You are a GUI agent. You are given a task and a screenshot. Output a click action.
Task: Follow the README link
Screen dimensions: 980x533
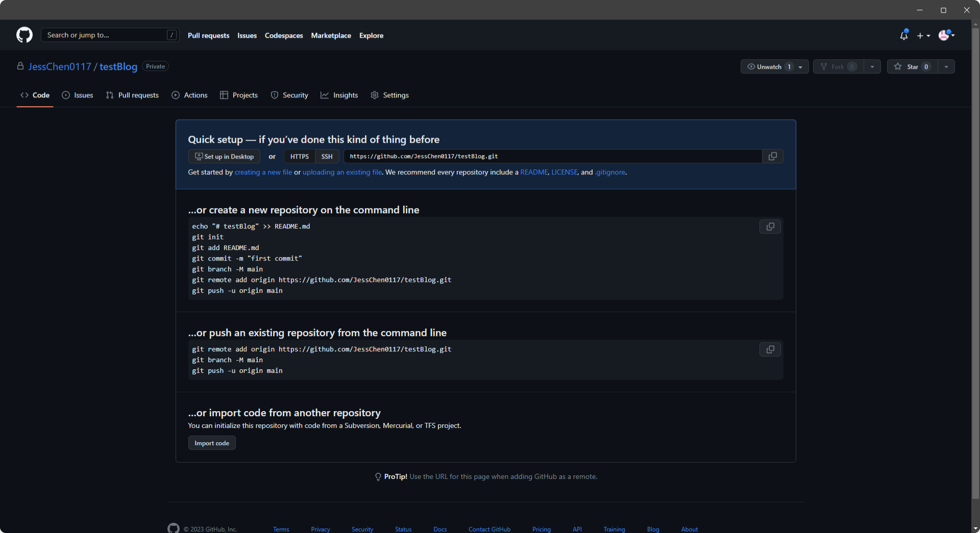(x=534, y=172)
